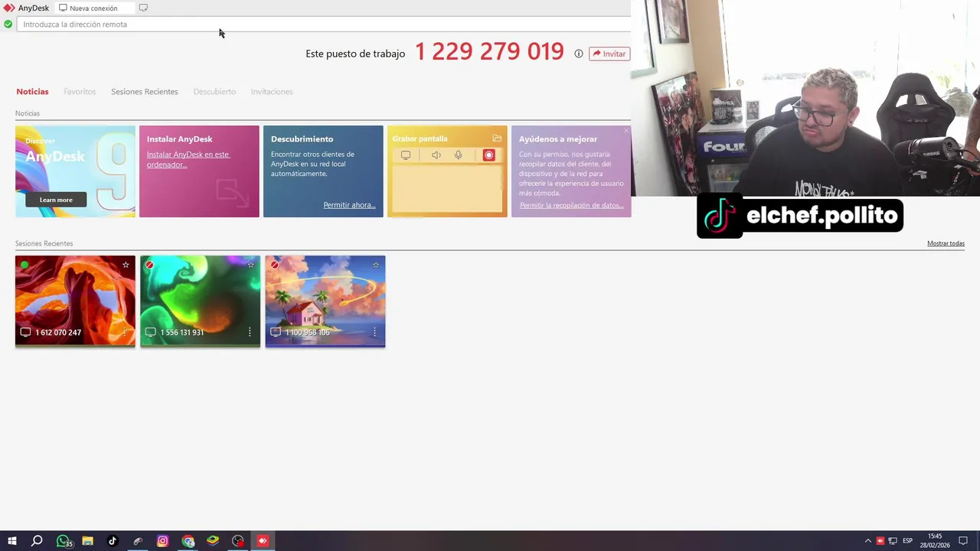
Task: Select the Noticias tab
Action: pyautogui.click(x=32, y=92)
